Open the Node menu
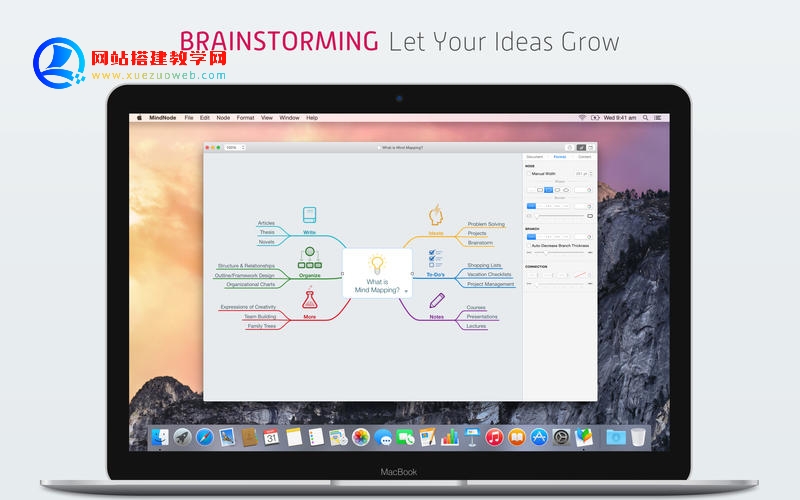This screenshot has width=800, height=500. click(x=223, y=118)
